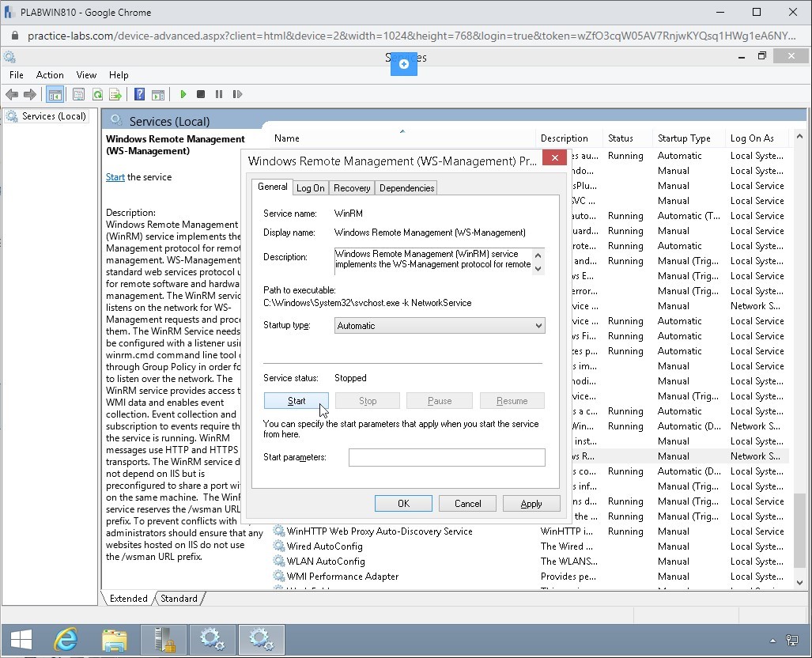This screenshot has width=812, height=658.
Task: Select the WMI Performance Adapter service name
Action: 343,576
